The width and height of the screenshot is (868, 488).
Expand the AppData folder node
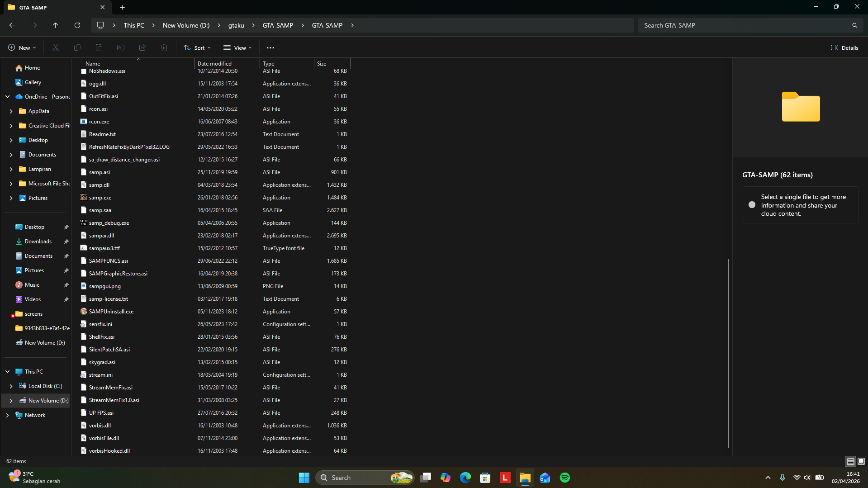[x=11, y=111]
